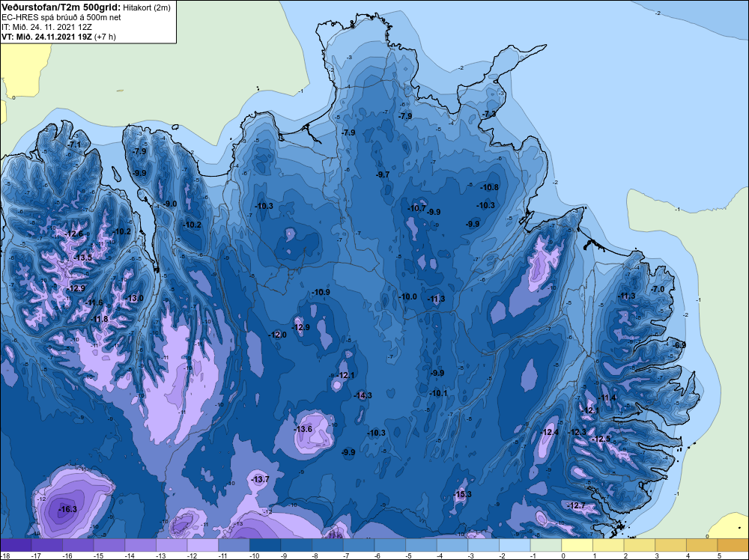The height and width of the screenshot is (560, 749).
Task: Click the '-14' legend scale label
Action: click(x=129, y=556)
